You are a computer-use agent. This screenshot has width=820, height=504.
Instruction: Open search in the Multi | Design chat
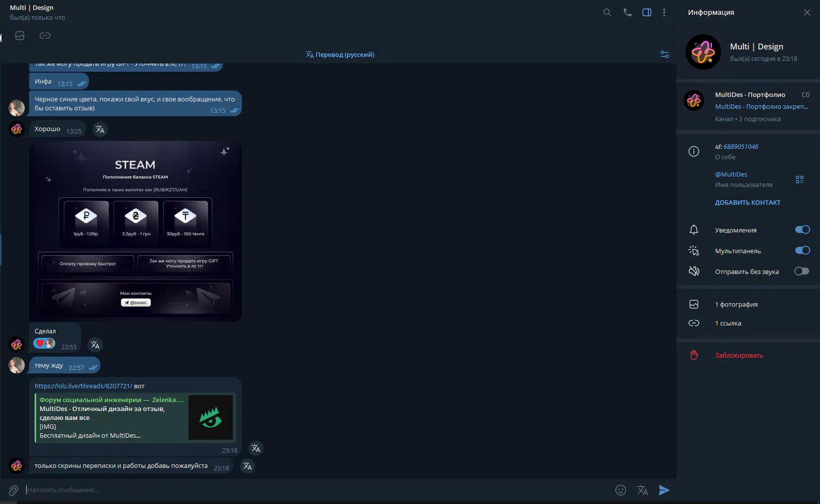point(607,12)
